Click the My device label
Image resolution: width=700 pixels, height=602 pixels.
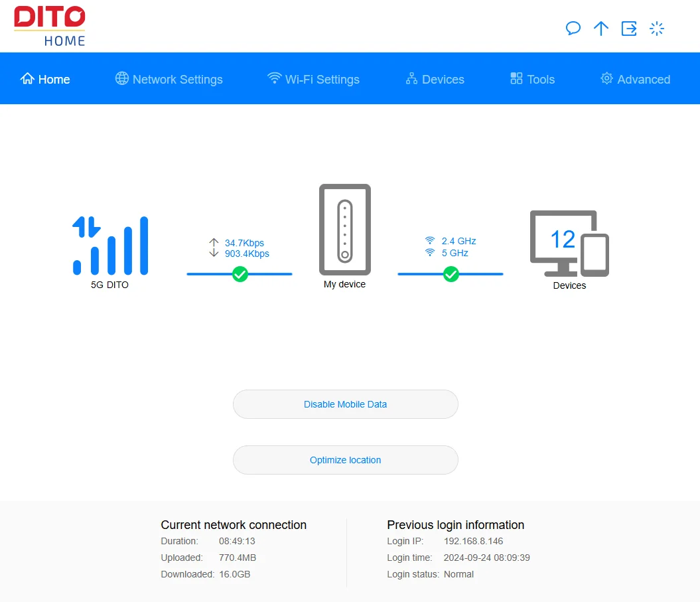coord(344,285)
